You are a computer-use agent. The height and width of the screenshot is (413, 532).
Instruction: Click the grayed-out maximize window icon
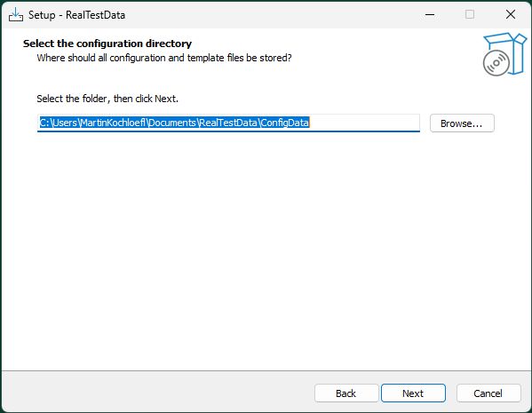[470, 14]
